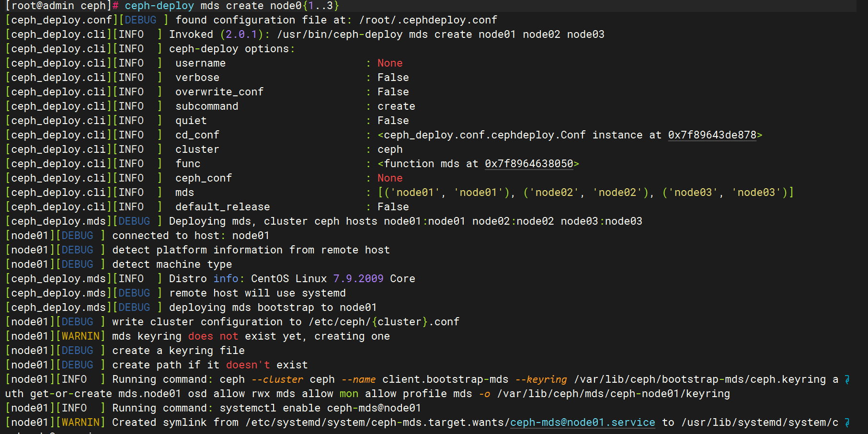Viewport: 868px width, 434px height.
Task: Click 'remote host will use systemd'
Action: [257, 293]
